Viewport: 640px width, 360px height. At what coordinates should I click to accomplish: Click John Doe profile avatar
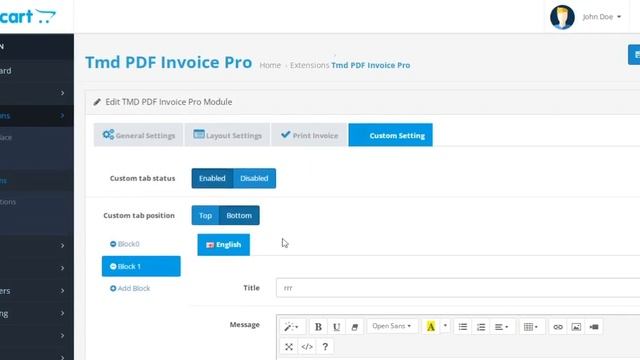(x=562, y=17)
